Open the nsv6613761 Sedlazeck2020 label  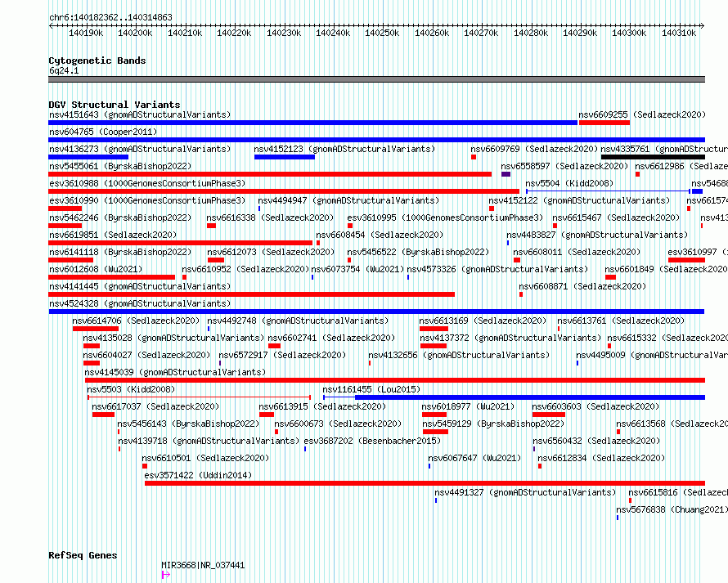point(621,321)
